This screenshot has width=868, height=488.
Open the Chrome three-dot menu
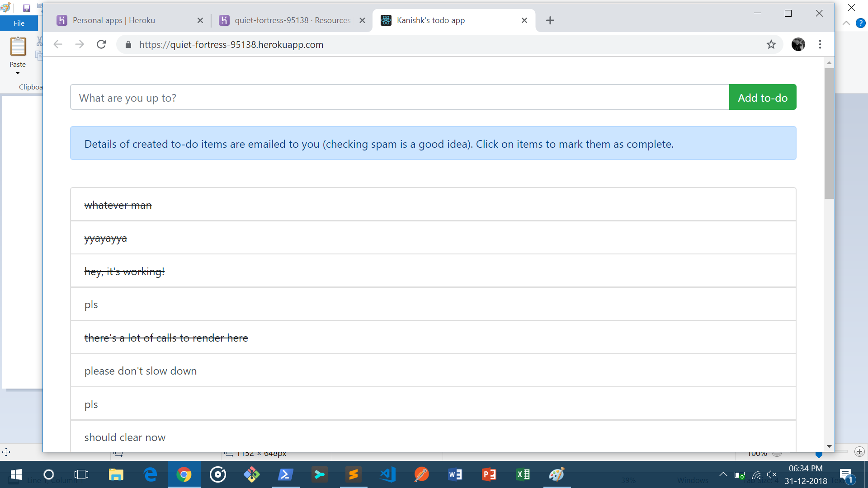(820, 44)
